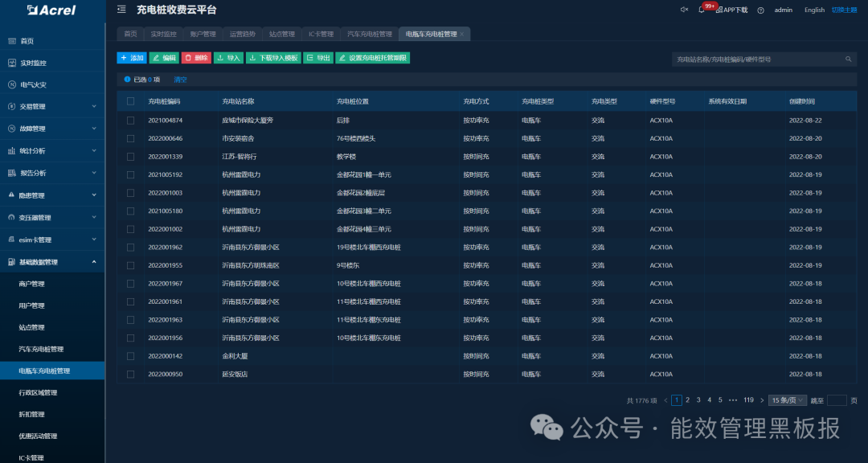Click the 清空 clear selection link

[x=181, y=80]
